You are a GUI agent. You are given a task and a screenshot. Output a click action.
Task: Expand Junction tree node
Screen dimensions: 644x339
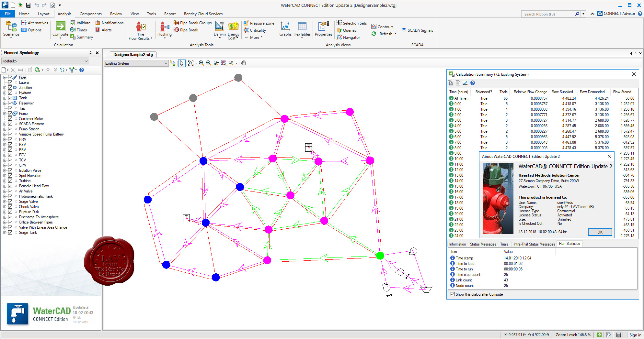coord(5,88)
